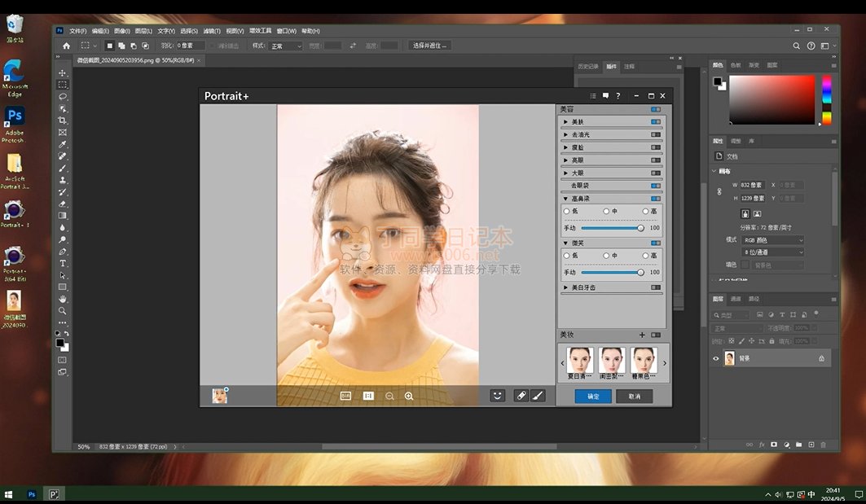Select 中 radio option under 高鼻梁

coord(606,212)
